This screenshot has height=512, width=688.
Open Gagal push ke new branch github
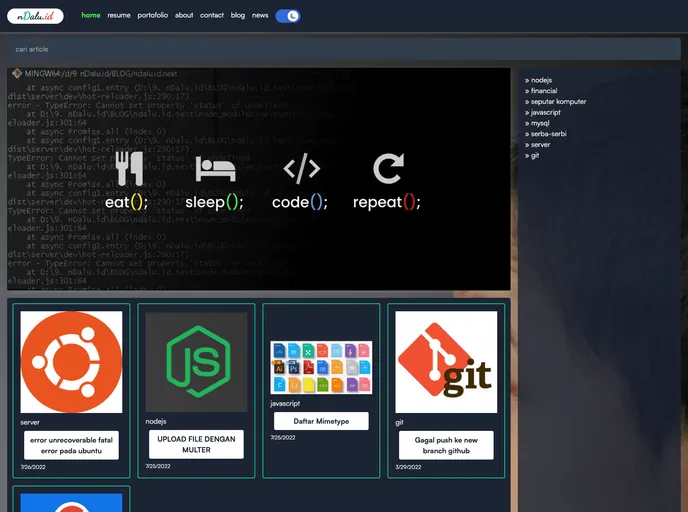point(446,445)
